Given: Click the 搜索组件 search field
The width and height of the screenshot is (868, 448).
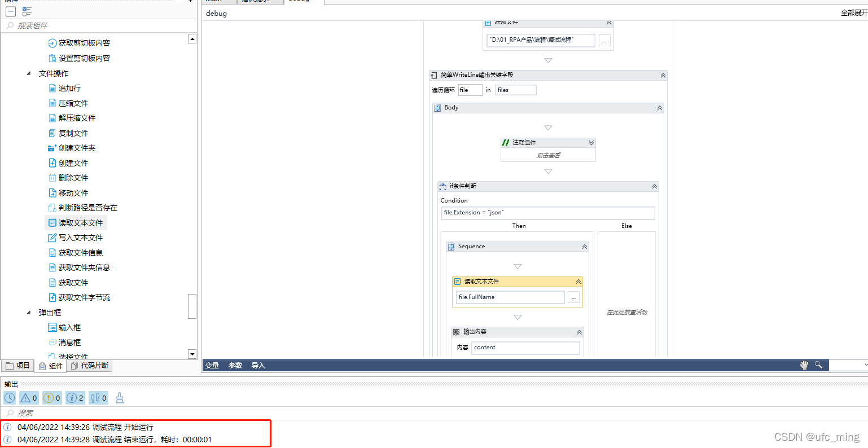Looking at the screenshot, I should click(x=99, y=25).
